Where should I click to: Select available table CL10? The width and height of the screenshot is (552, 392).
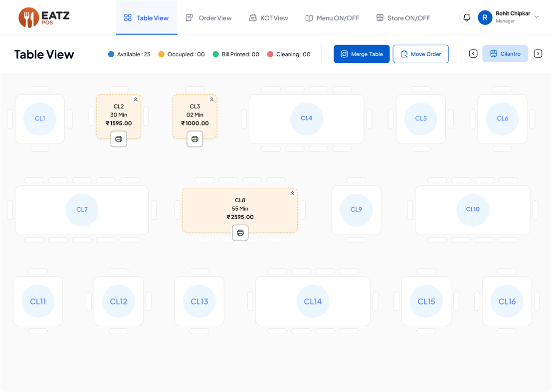click(473, 210)
